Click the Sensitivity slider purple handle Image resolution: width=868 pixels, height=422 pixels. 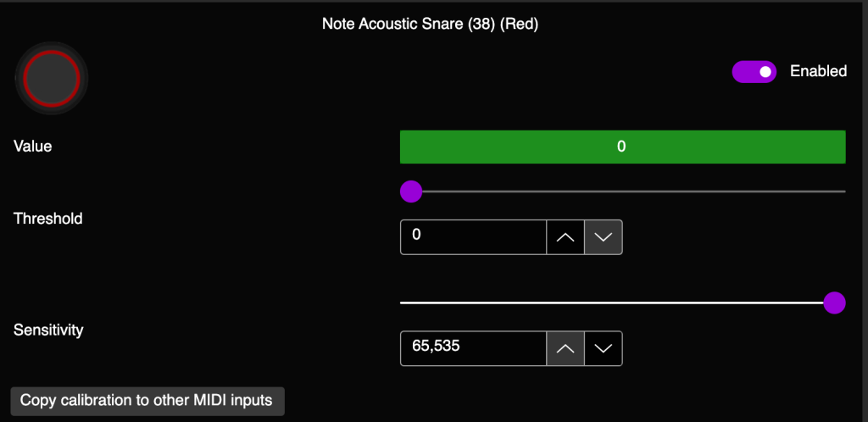pyautogui.click(x=834, y=303)
